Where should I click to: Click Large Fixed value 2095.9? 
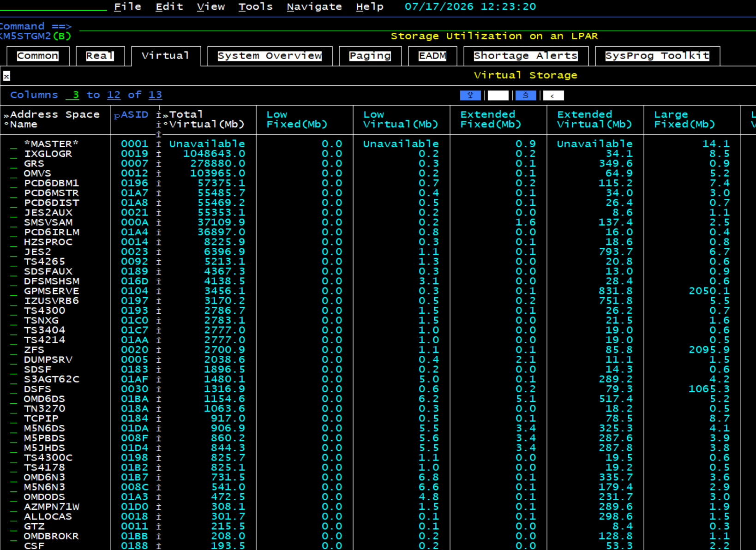point(709,350)
